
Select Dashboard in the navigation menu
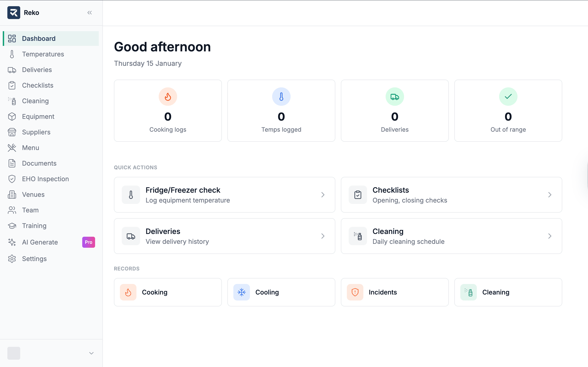[39, 38]
